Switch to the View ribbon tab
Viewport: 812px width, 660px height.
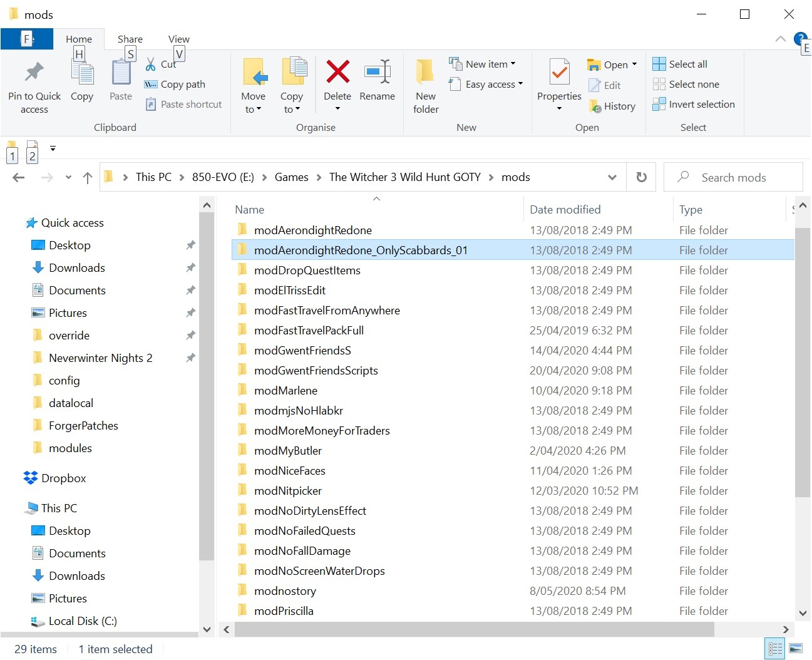[x=179, y=39]
